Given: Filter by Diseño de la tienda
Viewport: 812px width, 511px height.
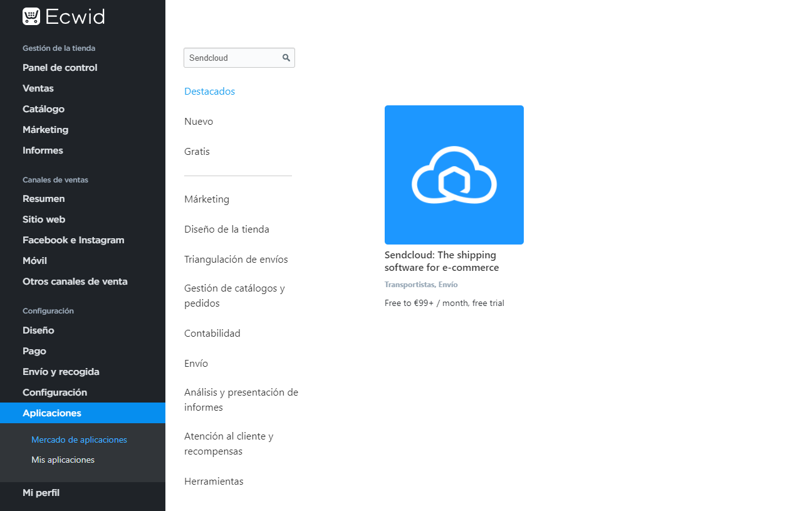Looking at the screenshot, I should [227, 229].
